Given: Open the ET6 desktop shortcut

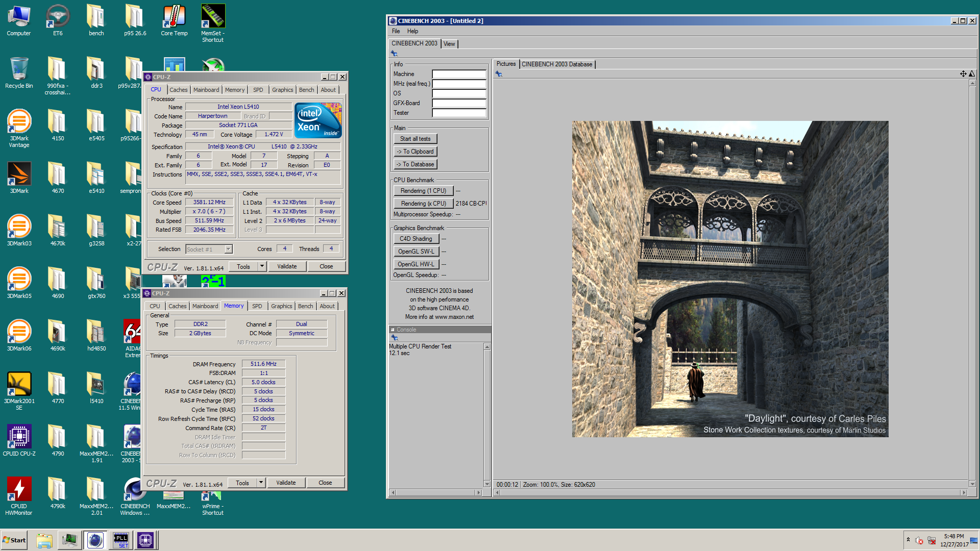Looking at the screenshot, I should click(x=58, y=20).
